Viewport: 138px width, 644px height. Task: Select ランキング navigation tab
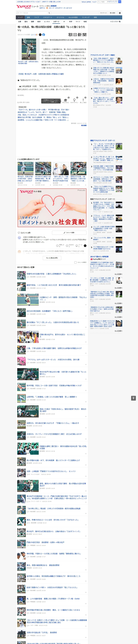(x=86, y=17)
